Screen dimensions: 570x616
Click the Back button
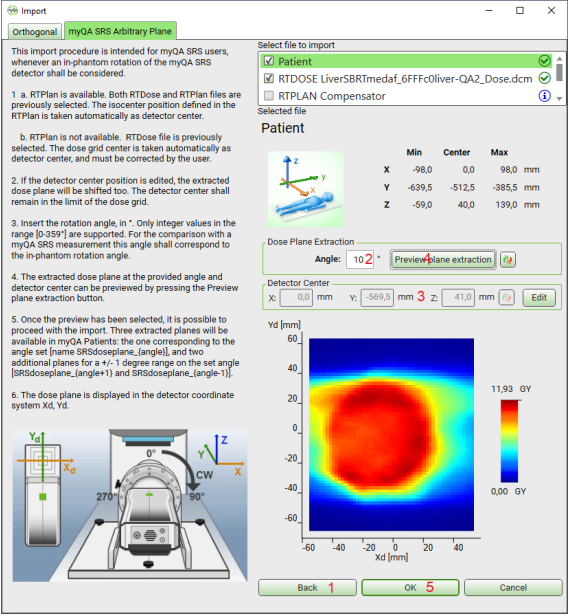pos(307,588)
